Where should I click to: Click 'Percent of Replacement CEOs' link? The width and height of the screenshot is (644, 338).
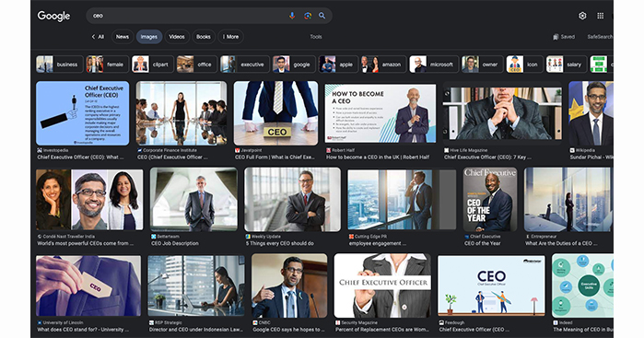tap(382, 330)
